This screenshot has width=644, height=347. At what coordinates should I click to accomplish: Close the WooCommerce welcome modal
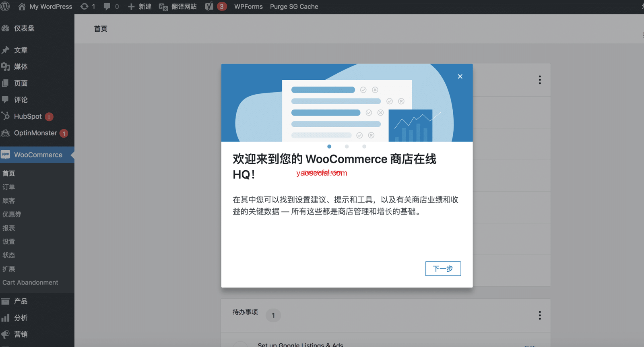pos(460,76)
